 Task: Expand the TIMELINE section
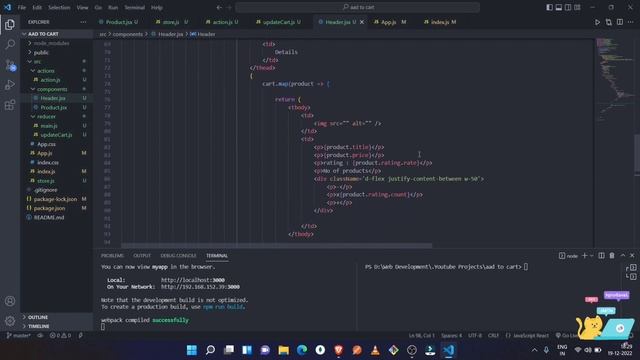[56, 327]
